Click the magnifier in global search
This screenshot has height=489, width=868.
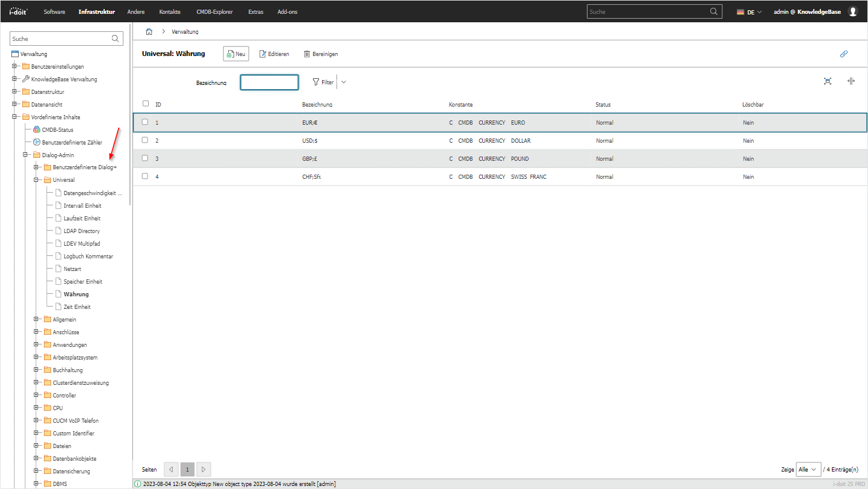(x=713, y=11)
